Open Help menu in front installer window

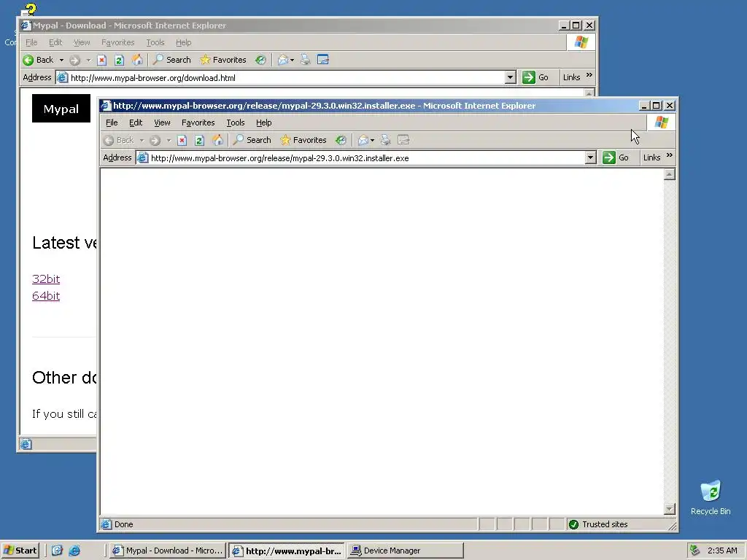pyautogui.click(x=263, y=122)
